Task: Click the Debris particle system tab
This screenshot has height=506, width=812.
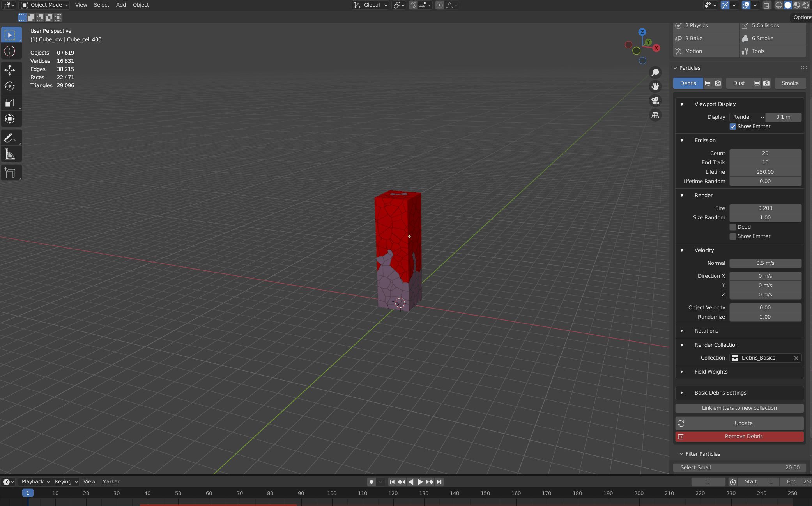Action: click(x=688, y=83)
